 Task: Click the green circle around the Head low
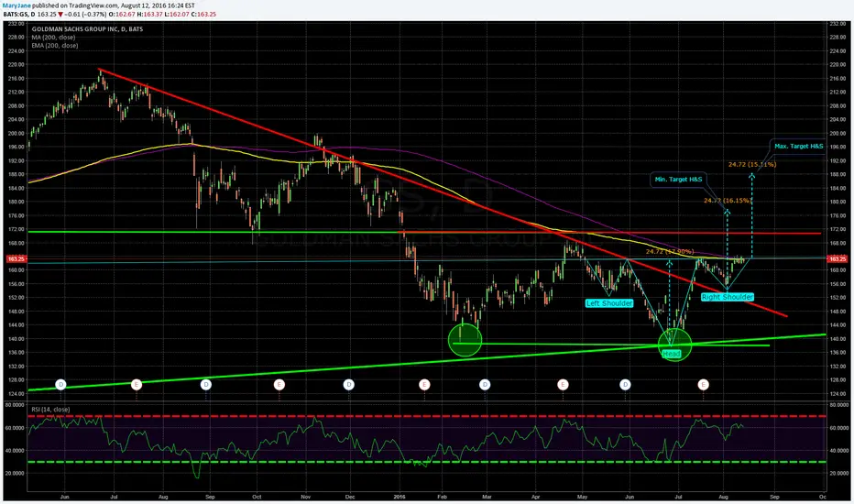[674, 345]
